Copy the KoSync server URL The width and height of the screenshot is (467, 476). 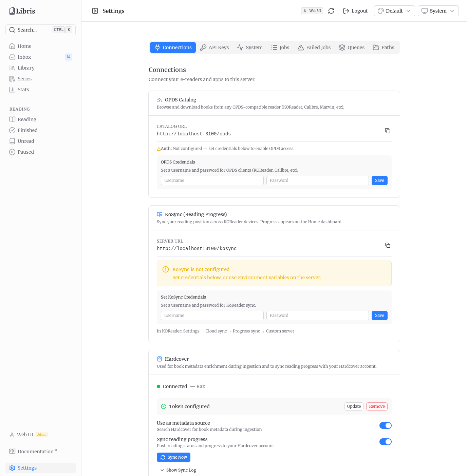(388, 245)
